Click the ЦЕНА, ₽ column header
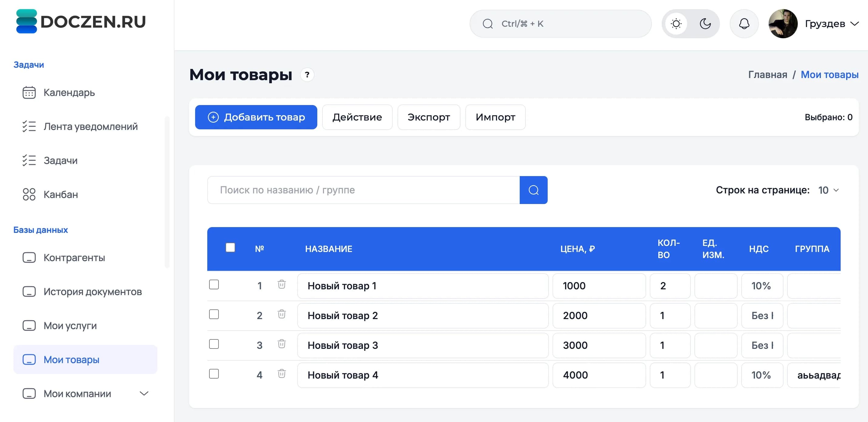The height and width of the screenshot is (422, 868). (577, 249)
